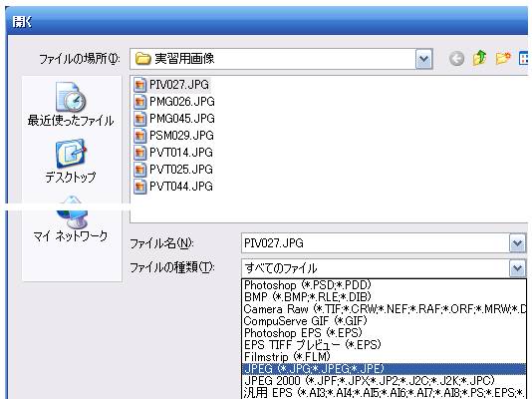
Task: Open the view menu icon
Action: (524, 58)
